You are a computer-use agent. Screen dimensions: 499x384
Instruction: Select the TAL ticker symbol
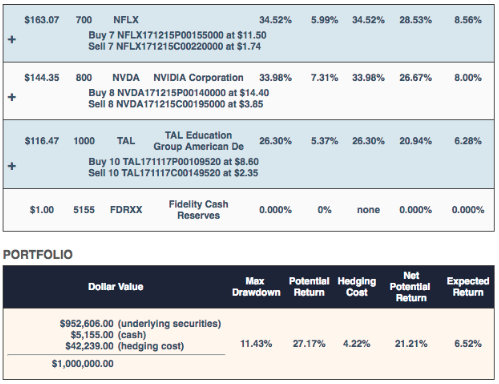[126, 141]
